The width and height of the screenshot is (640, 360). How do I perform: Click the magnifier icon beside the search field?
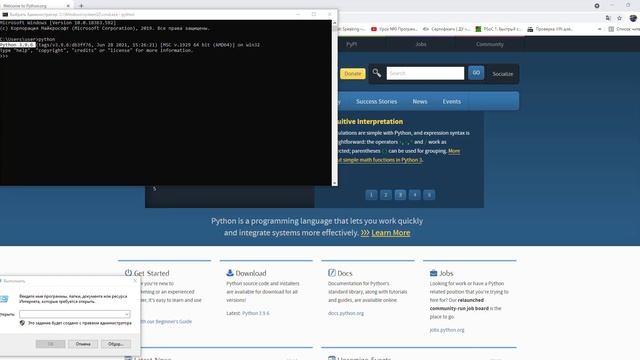(377, 73)
